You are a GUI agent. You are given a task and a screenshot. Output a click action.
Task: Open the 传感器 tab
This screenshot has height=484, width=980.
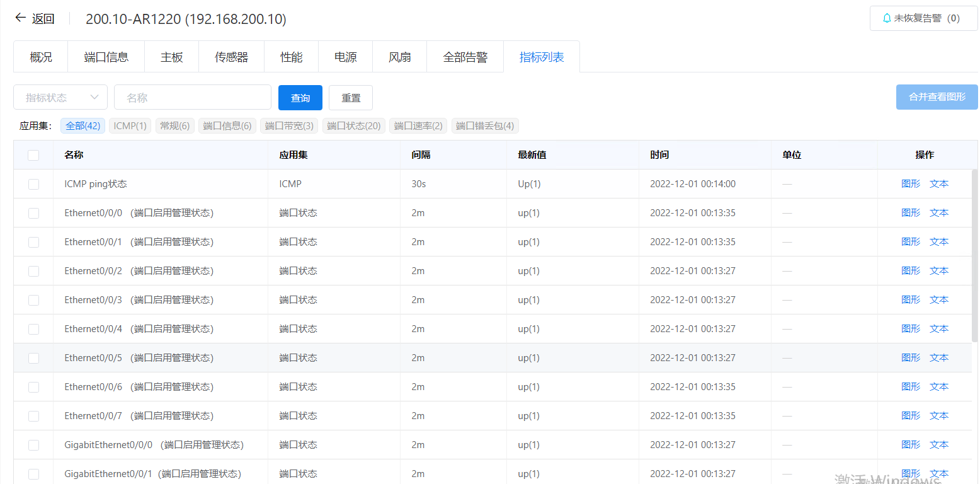click(x=232, y=57)
